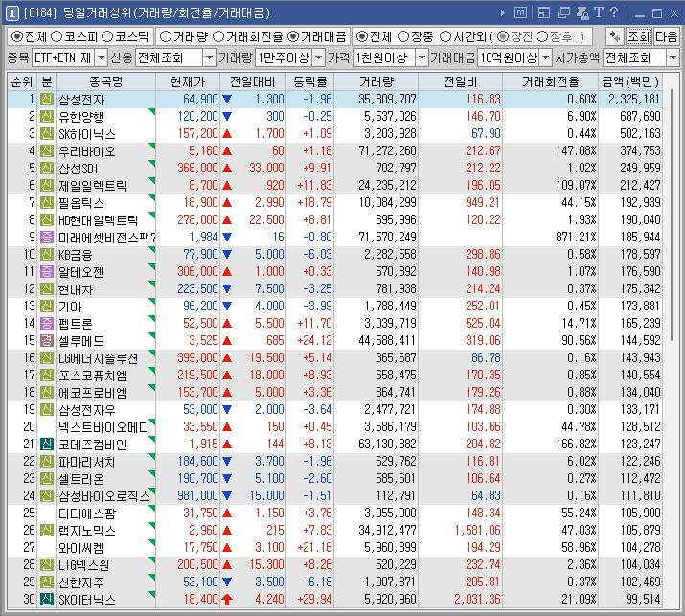Open the 거래량 filter dropdown 1만주이상

[289, 57]
